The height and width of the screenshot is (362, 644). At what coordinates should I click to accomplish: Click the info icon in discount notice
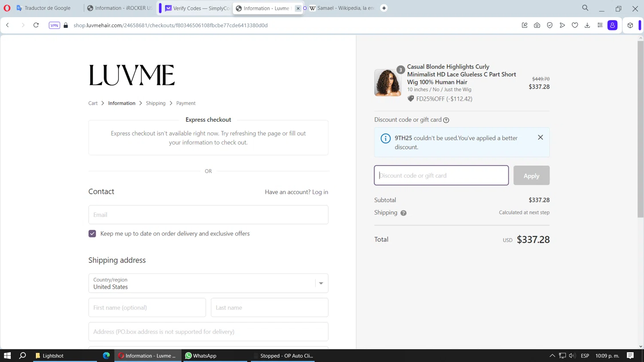click(x=386, y=138)
